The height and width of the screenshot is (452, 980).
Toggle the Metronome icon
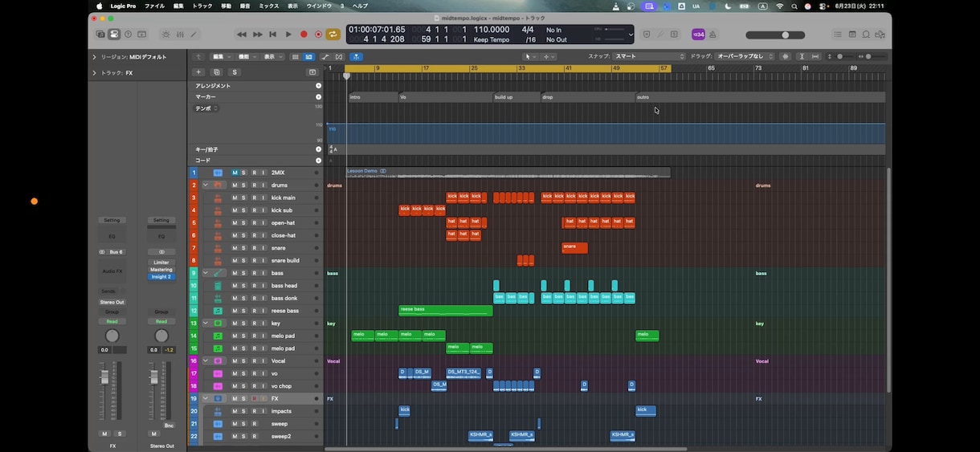[713, 35]
